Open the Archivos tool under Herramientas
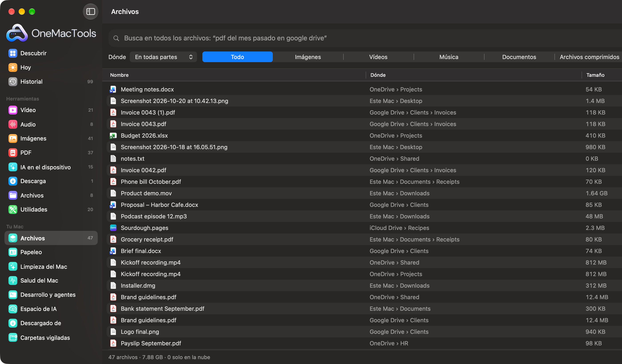Screen dimensions: 622x364 pyautogui.click(x=51, y=195)
